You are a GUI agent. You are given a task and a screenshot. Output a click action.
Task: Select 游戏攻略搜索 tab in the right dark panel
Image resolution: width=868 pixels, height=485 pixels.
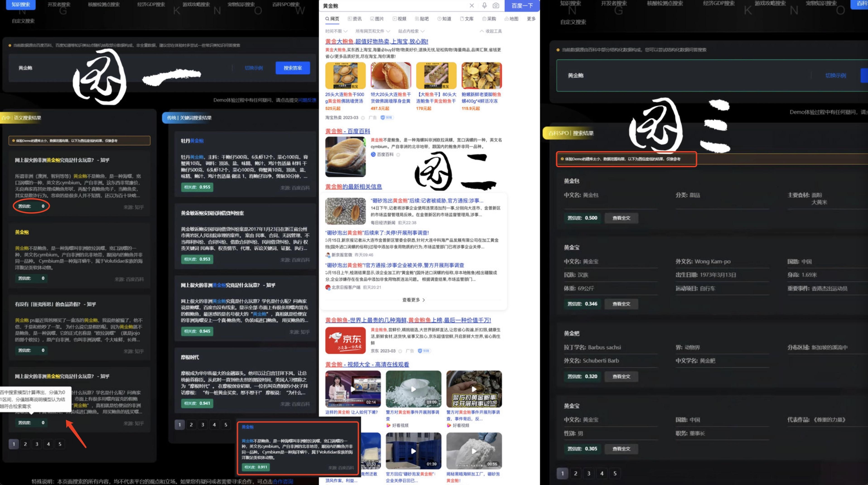click(x=770, y=3)
